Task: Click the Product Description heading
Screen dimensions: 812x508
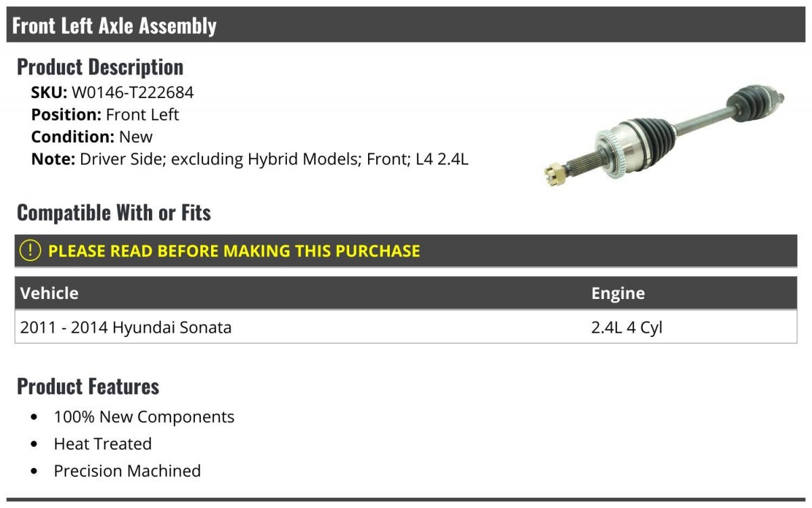Action: [x=100, y=67]
